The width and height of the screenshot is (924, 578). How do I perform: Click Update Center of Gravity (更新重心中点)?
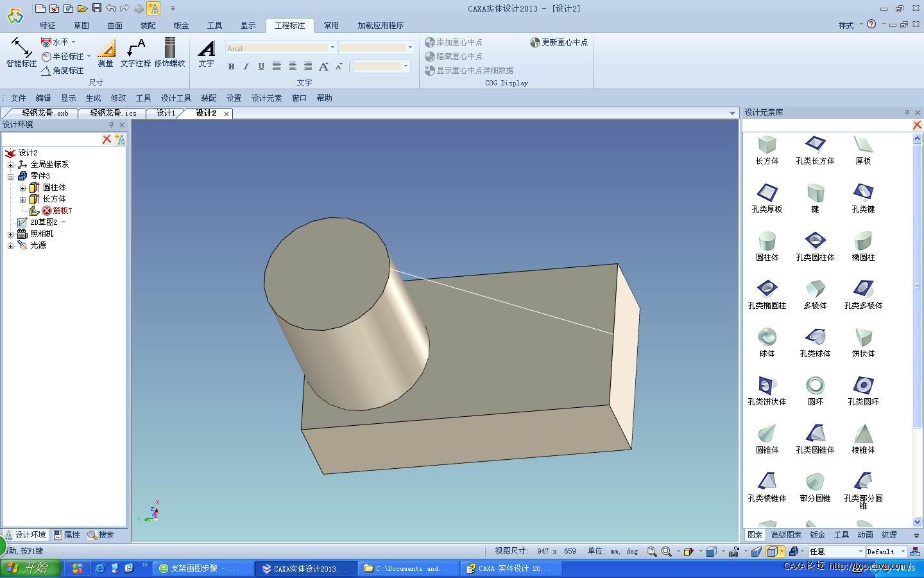pyautogui.click(x=559, y=42)
